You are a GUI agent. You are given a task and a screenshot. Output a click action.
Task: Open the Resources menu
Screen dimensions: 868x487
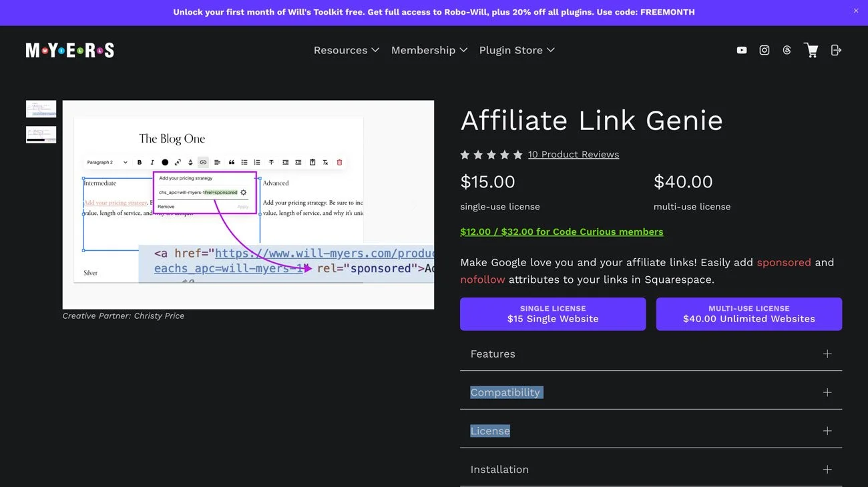[x=347, y=50]
